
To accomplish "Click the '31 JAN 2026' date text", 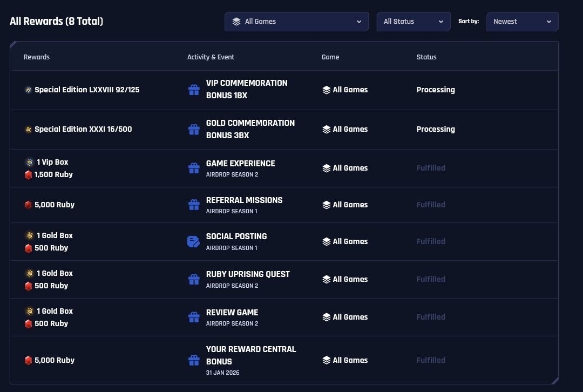I will point(223,373).
